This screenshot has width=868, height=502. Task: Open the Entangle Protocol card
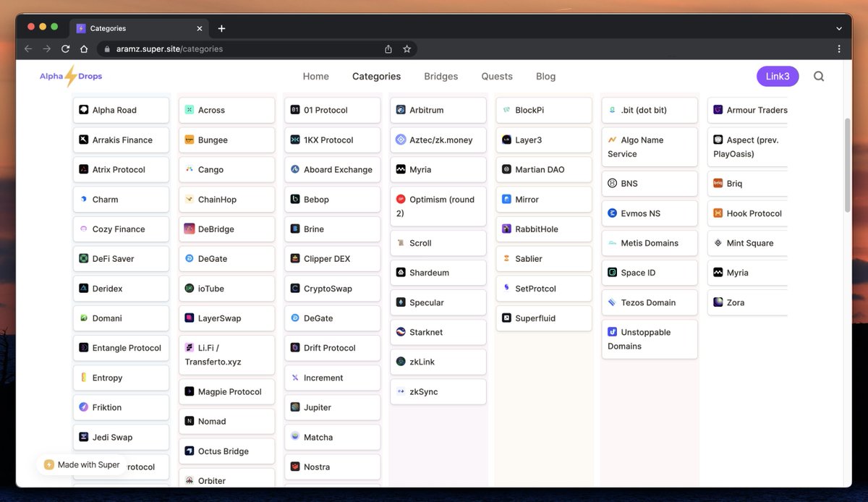(x=121, y=348)
